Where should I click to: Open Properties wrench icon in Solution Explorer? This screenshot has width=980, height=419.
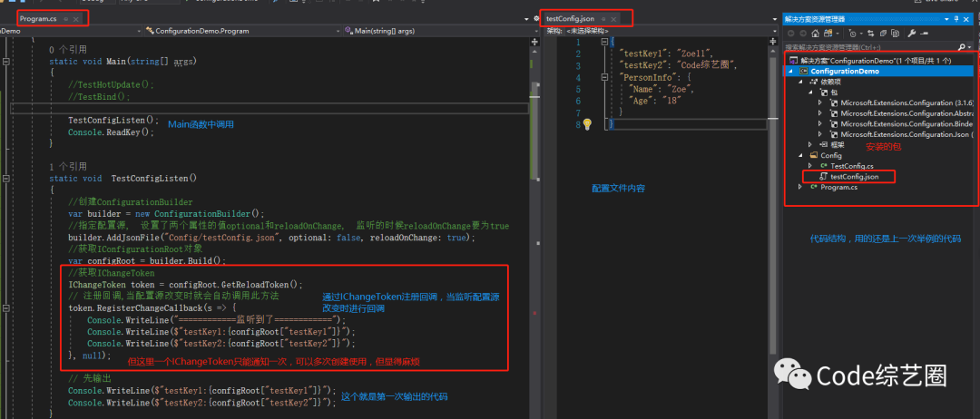(x=911, y=33)
